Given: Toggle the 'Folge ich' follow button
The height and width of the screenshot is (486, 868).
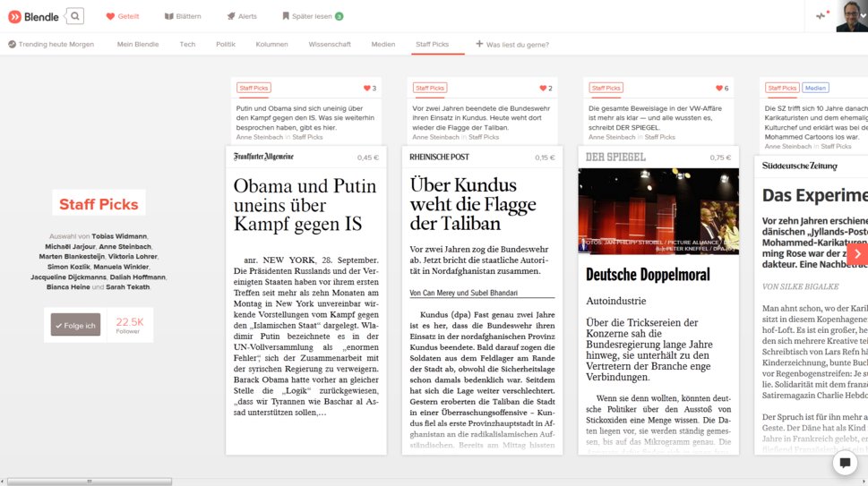Looking at the screenshot, I should [x=75, y=325].
